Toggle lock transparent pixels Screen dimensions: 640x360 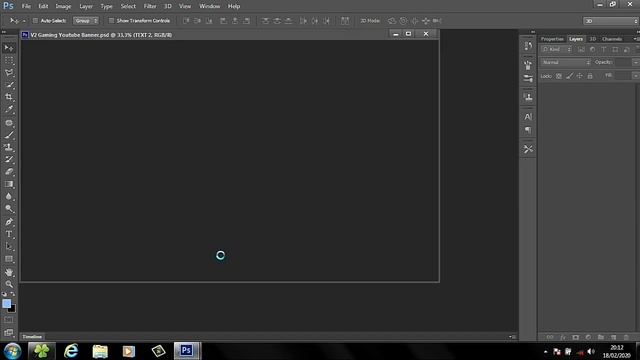pyautogui.click(x=559, y=76)
